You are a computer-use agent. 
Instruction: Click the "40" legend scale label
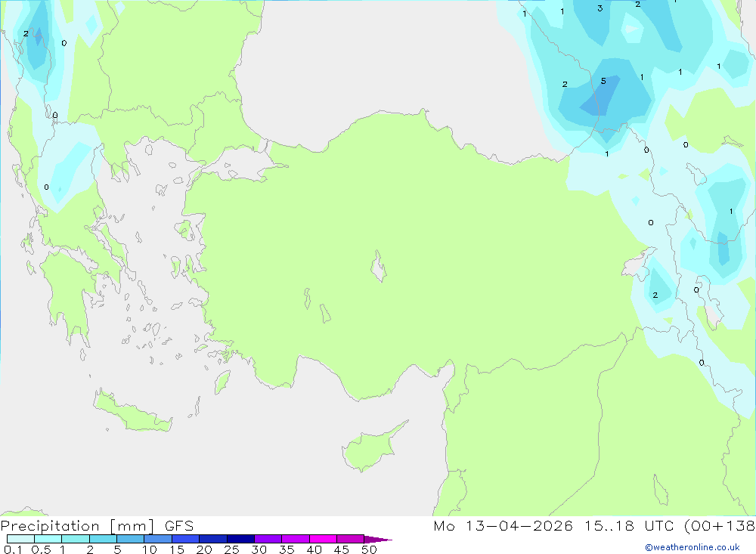(x=314, y=549)
